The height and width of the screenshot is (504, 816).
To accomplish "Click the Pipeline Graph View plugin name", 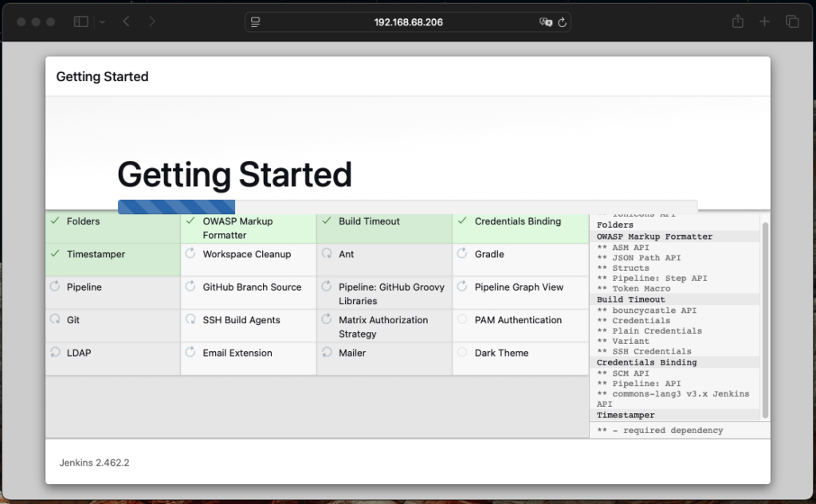I will coord(519,287).
